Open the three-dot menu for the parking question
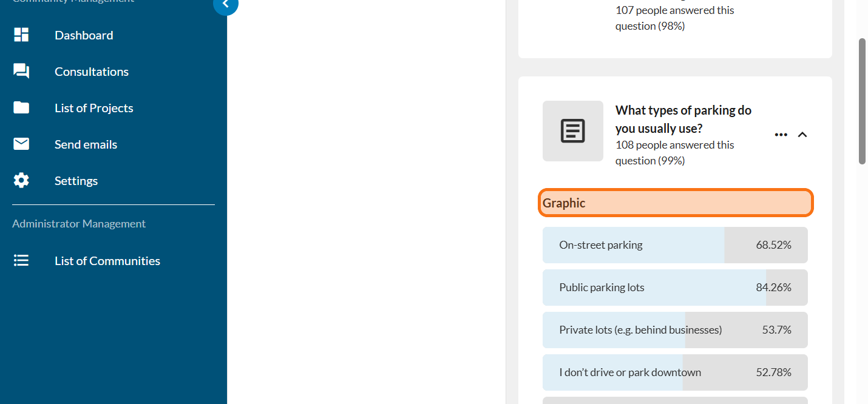This screenshot has height=404, width=868. [x=781, y=135]
